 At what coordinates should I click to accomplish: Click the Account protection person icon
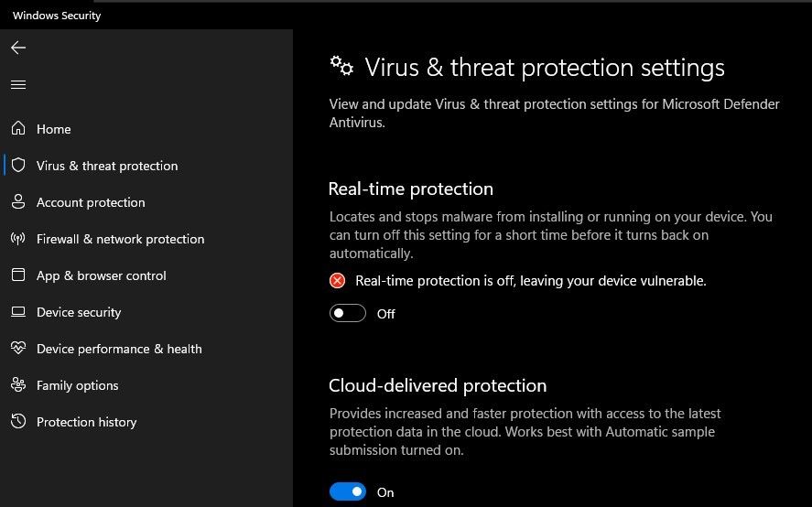tap(18, 202)
